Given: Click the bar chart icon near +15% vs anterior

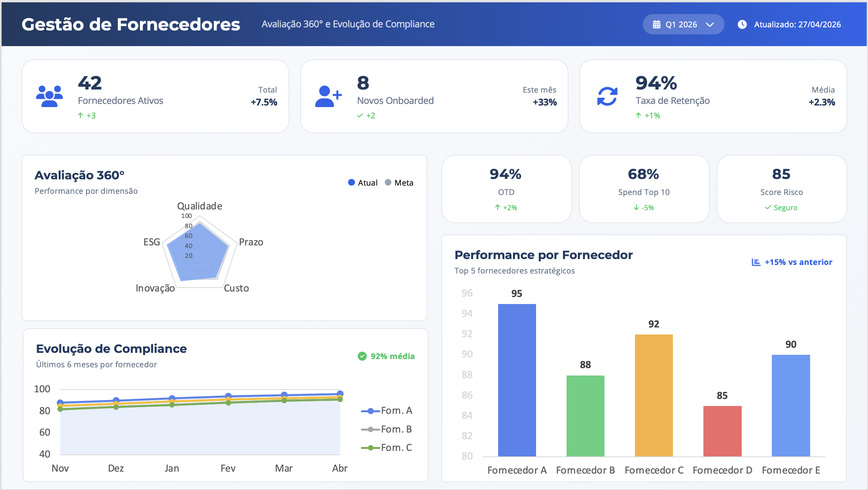Looking at the screenshot, I should [x=756, y=262].
